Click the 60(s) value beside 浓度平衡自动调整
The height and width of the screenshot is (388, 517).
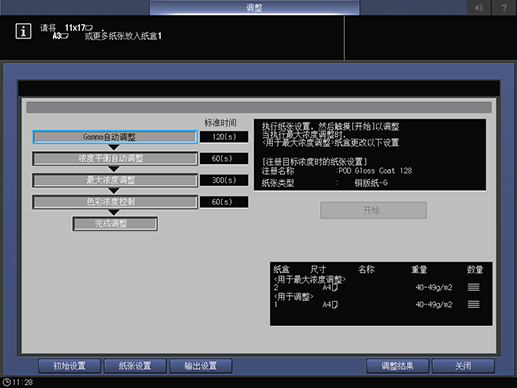pos(224,158)
